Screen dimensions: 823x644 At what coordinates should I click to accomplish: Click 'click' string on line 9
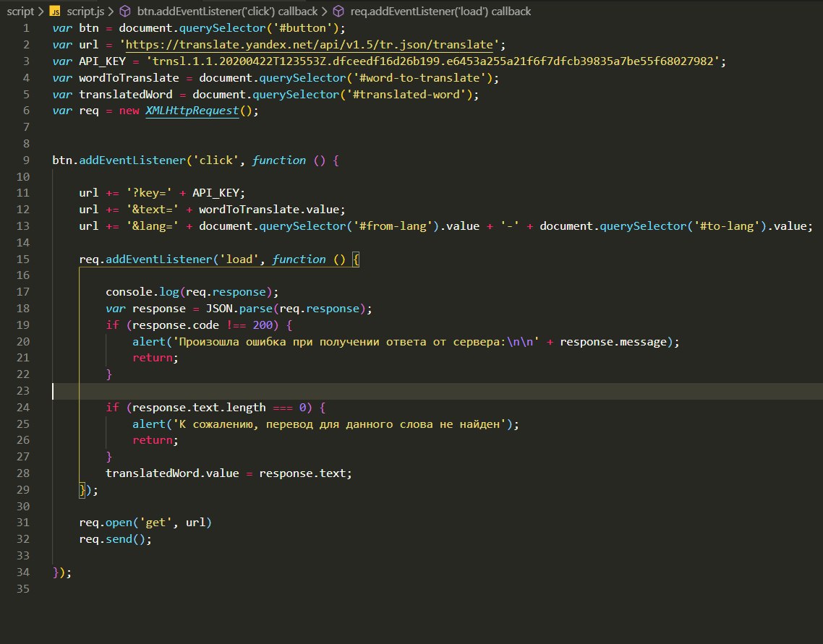(216, 160)
